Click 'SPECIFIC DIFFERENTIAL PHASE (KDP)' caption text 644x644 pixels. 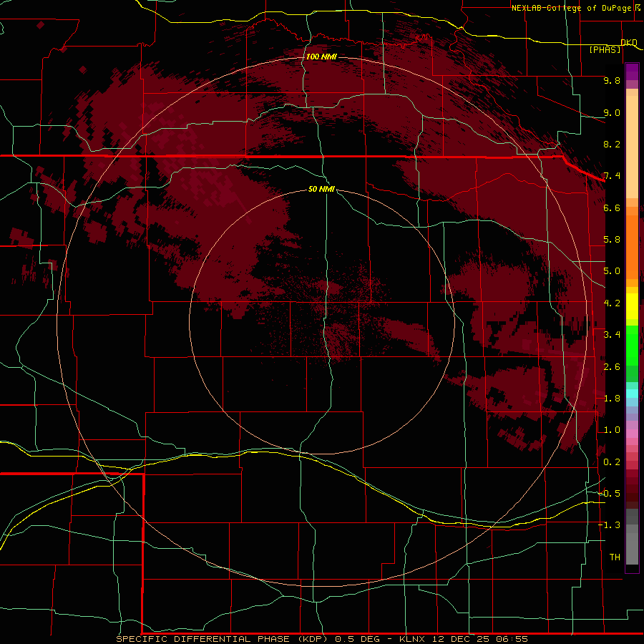222,639
